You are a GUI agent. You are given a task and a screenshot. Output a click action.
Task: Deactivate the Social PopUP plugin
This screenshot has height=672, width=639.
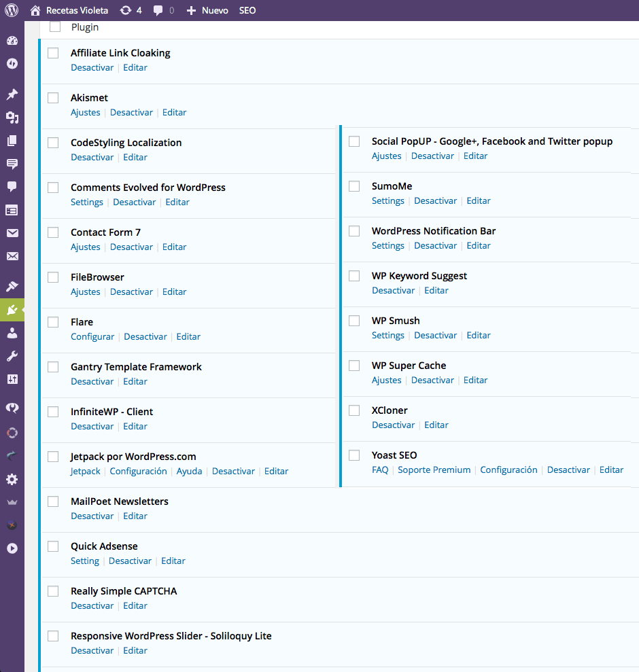[x=432, y=156]
